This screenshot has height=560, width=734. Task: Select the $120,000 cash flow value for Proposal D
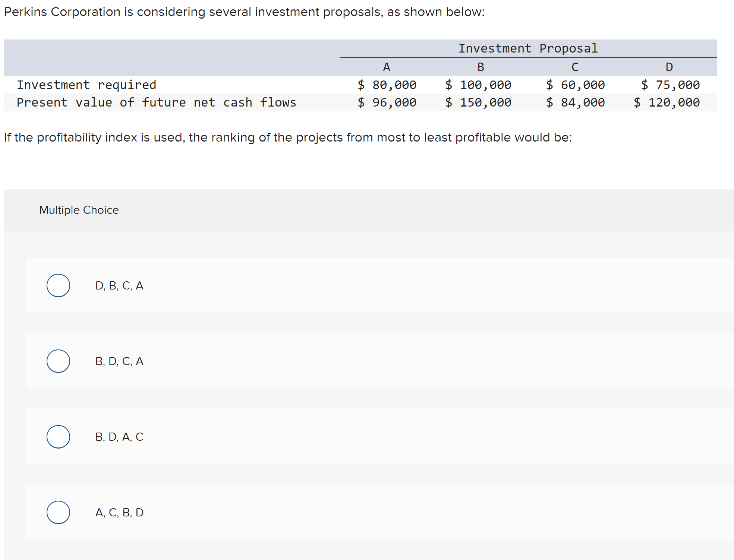[667, 102]
